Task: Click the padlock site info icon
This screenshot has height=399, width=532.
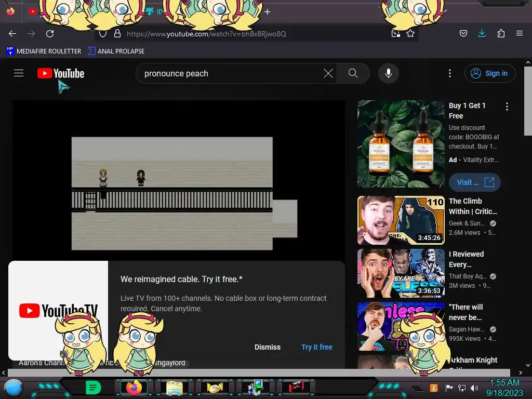Action: point(117,33)
